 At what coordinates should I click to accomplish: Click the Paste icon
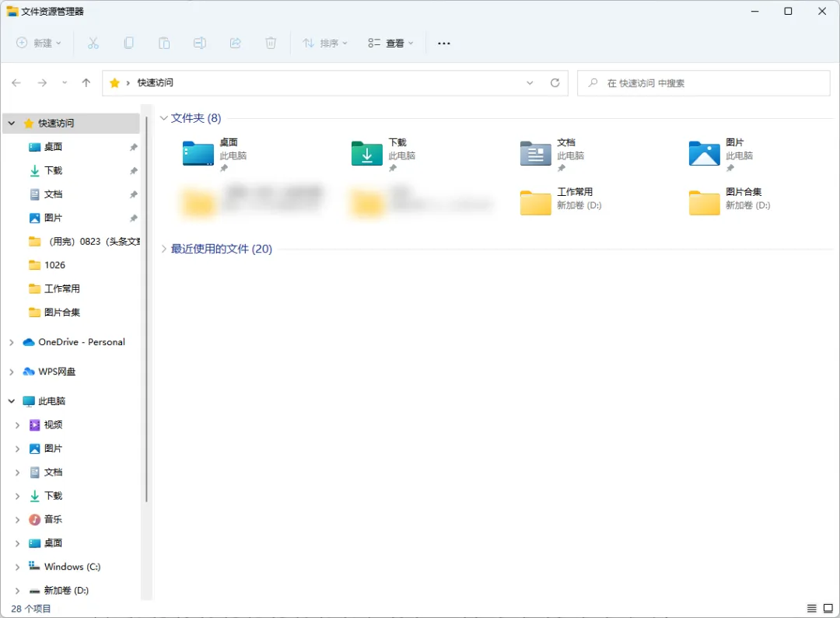164,44
